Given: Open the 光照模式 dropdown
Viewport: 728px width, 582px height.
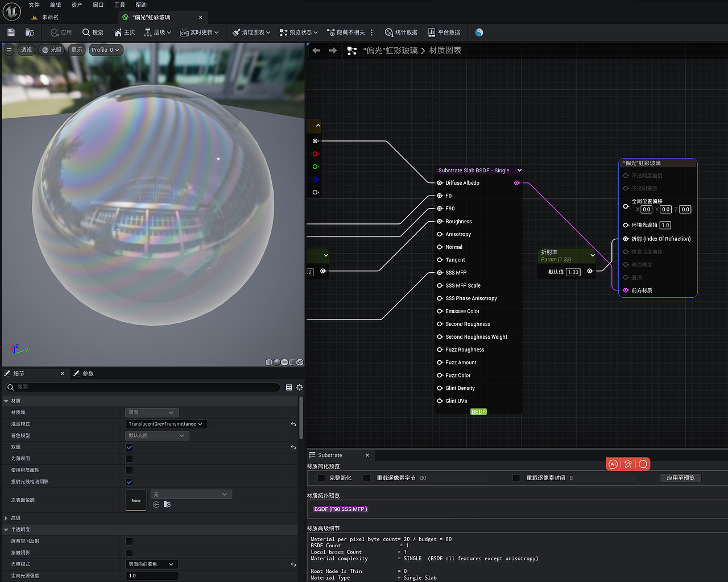Looking at the screenshot, I should [x=152, y=564].
